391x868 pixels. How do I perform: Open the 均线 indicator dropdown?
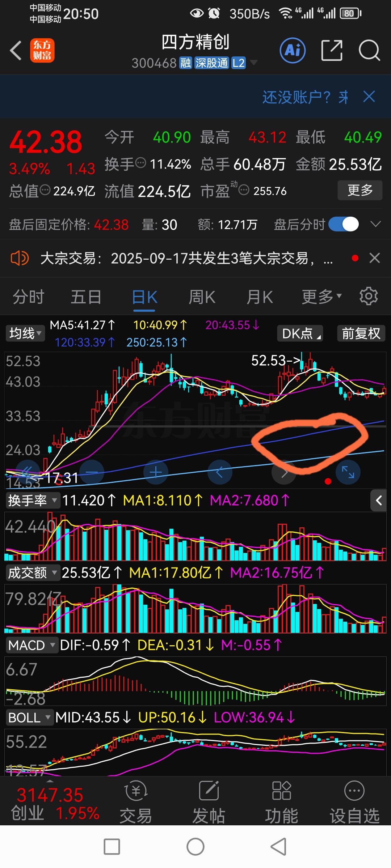(x=25, y=333)
